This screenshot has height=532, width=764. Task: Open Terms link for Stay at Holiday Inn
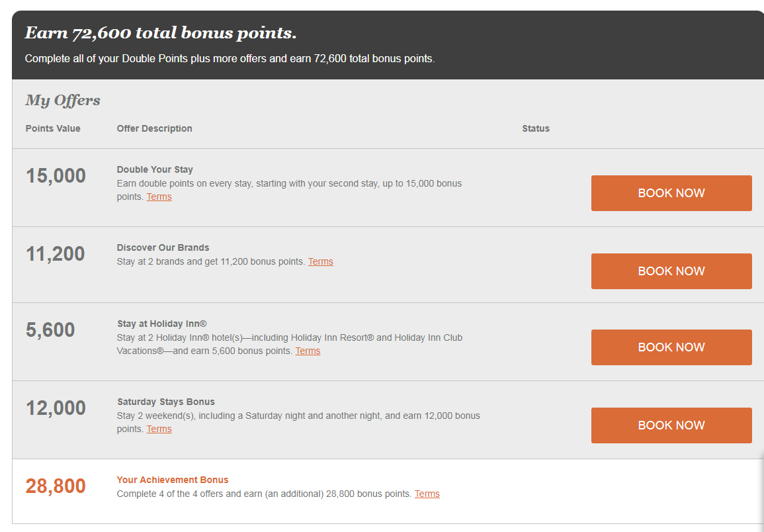308,351
